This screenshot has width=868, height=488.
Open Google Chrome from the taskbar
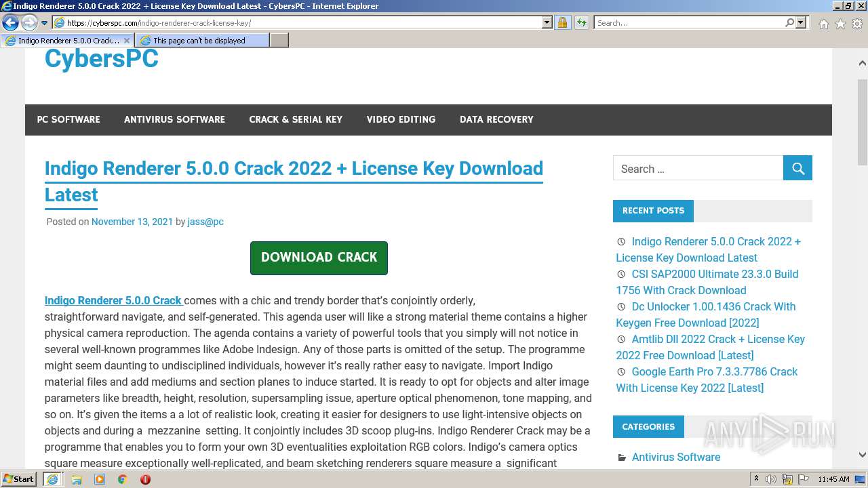pos(122,479)
